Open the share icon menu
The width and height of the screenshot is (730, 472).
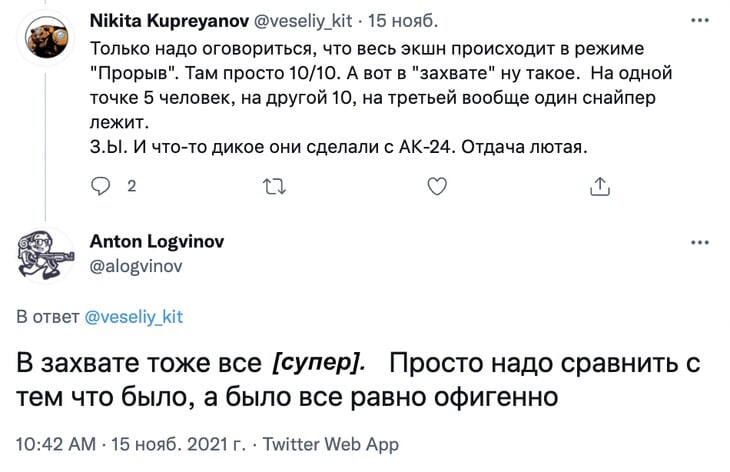tap(600, 186)
